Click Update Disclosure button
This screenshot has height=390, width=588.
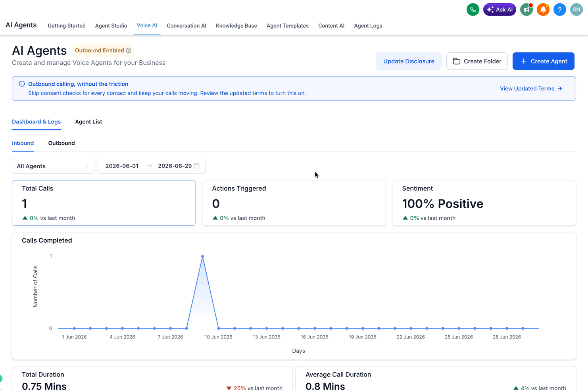pyautogui.click(x=409, y=61)
